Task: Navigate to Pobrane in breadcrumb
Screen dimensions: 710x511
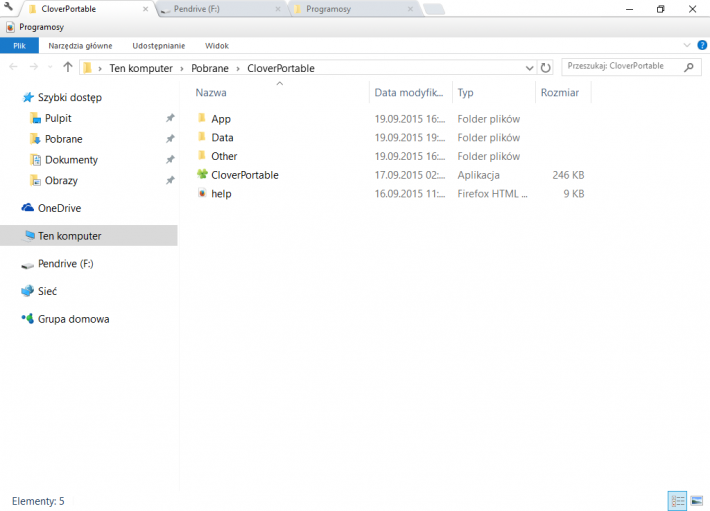Action: pos(210,68)
